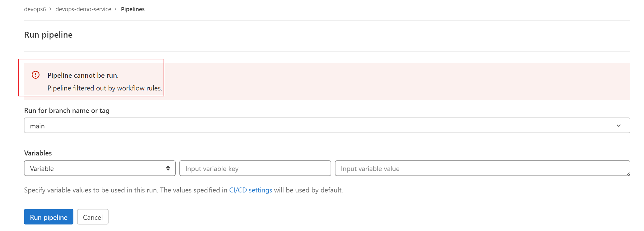The height and width of the screenshot is (231, 644).
Task: Focus the Input variable value textarea
Action: point(482,168)
